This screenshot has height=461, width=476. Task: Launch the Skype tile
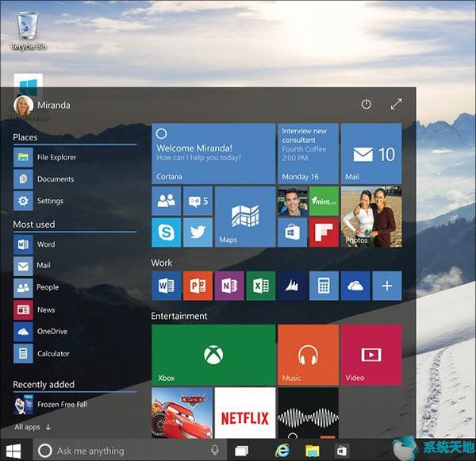pos(167,232)
